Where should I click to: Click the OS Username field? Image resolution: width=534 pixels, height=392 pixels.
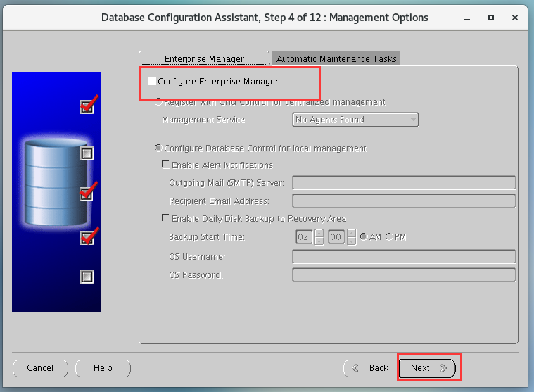404,256
